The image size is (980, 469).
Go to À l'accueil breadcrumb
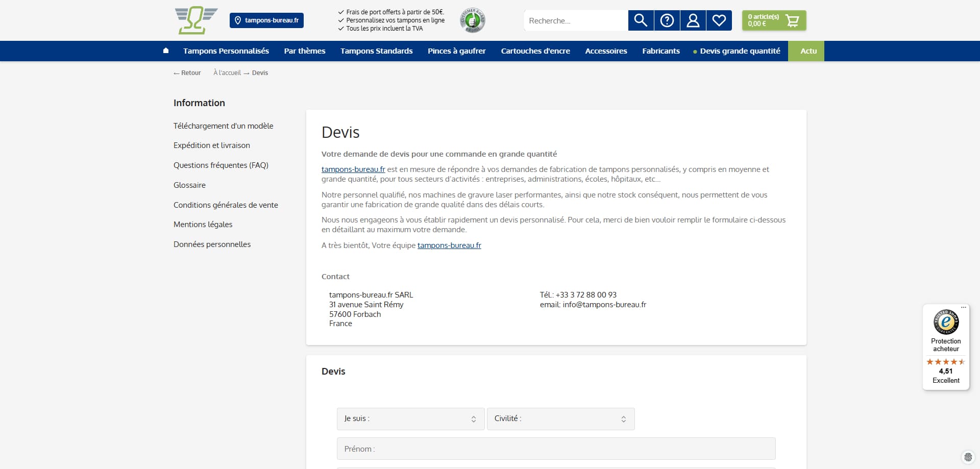pyautogui.click(x=227, y=73)
